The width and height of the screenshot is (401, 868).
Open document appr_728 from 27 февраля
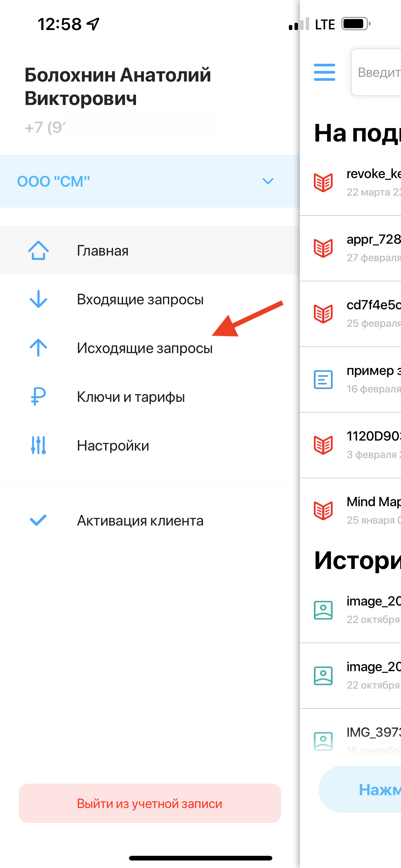[350, 248]
